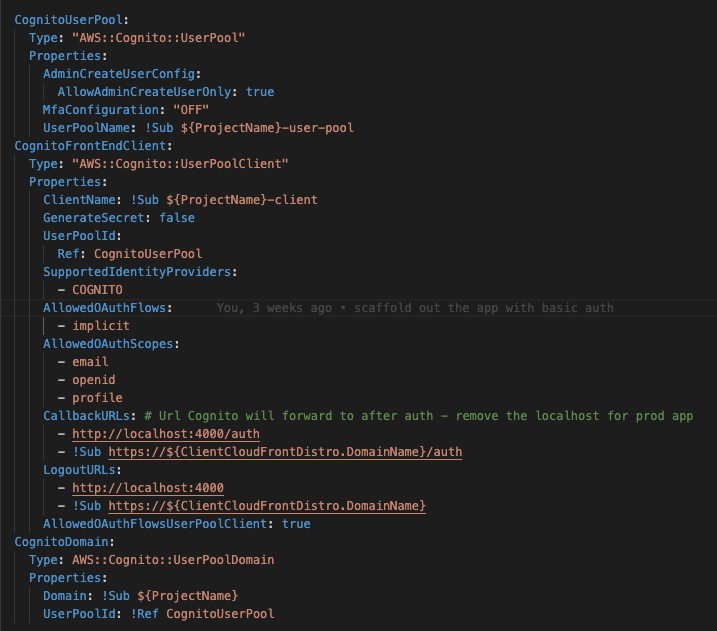Select the "AWS::Cognito::UserPoolClient" type value
The height and width of the screenshot is (631, 717).
coord(180,164)
